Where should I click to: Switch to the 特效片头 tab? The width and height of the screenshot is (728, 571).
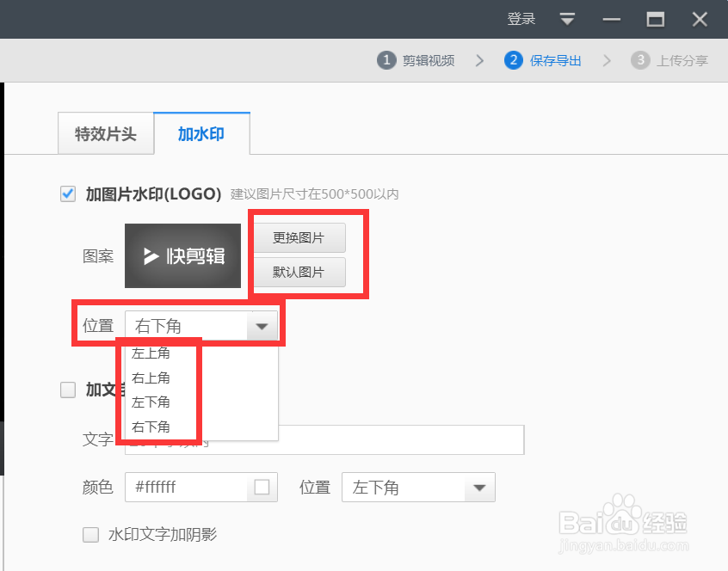pyautogui.click(x=106, y=133)
